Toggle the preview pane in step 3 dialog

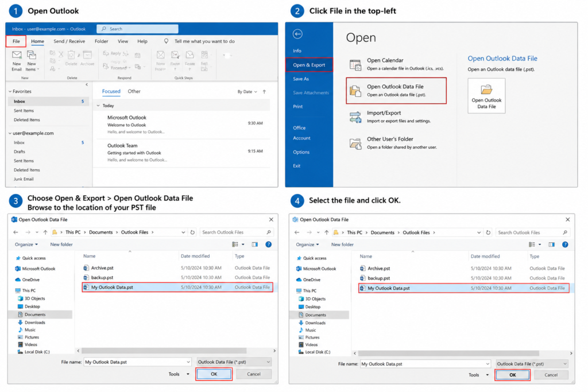click(254, 244)
